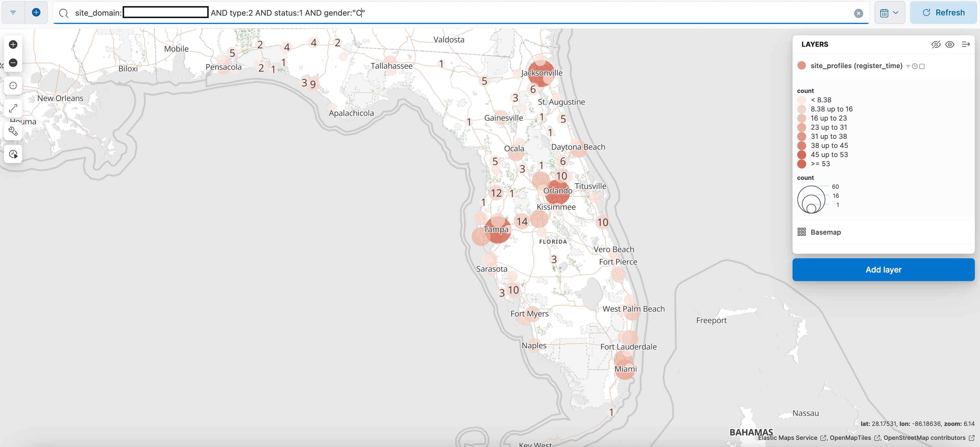Viewport: 980px width, 447px height.
Task: Click the layer filter indicator icon
Action: [908, 66]
